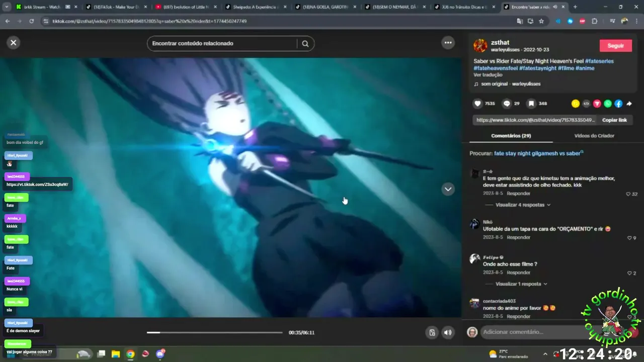Image resolution: width=644 pixels, height=362 pixels.
Task: Seek on the video progress bar
Action: click(x=215, y=332)
